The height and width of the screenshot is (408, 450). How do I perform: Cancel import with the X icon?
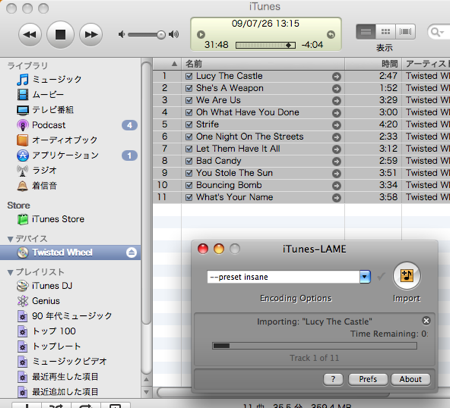click(x=426, y=321)
